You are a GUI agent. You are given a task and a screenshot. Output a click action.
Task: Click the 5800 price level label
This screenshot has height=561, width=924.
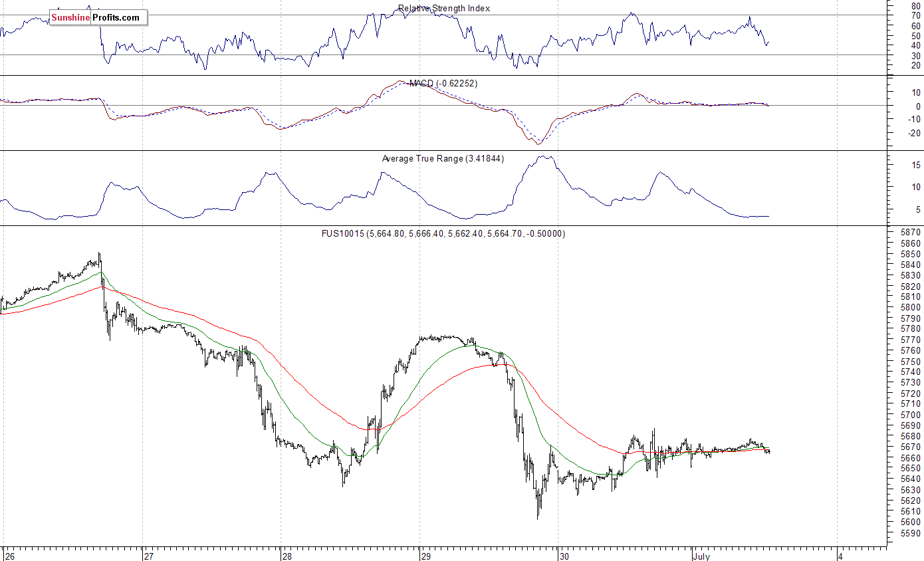tap(911, 308)
